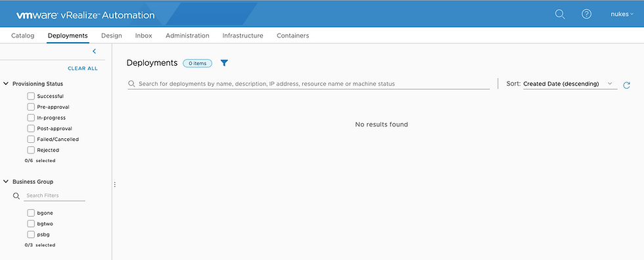Viewport: 644px width, 260px height.
Task: Click the 0 items badge
Action: tap(198, 63)
